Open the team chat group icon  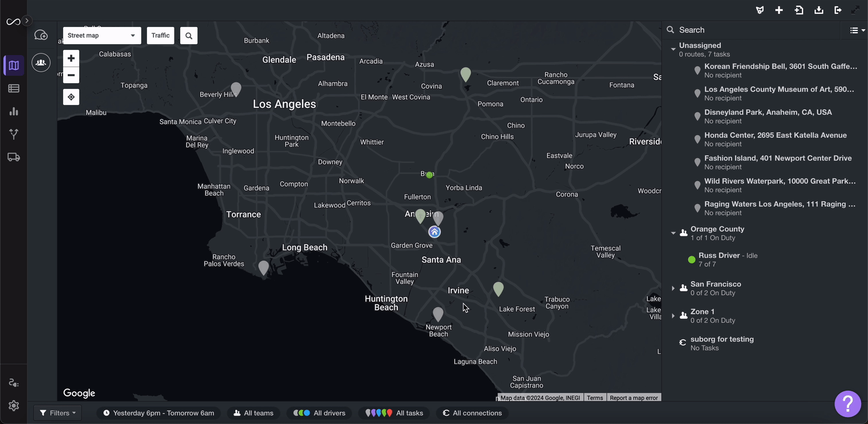pos(41,63)
